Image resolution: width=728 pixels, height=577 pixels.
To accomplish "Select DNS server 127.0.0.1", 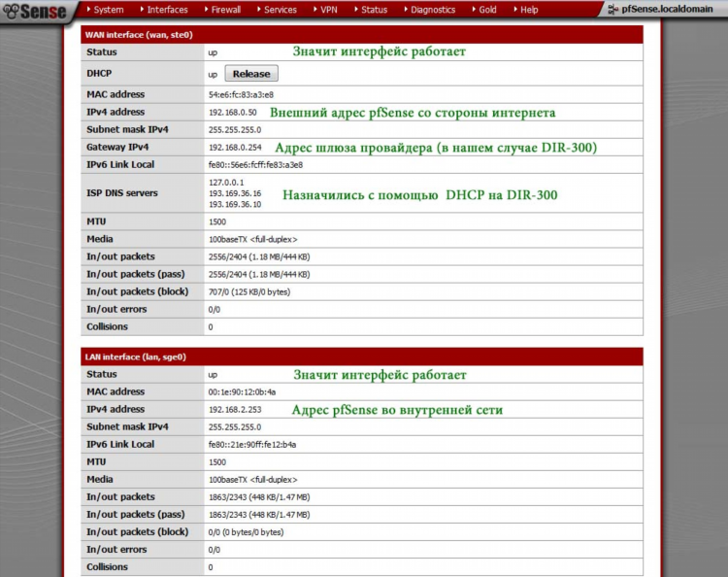I will [x=226, y=182].
